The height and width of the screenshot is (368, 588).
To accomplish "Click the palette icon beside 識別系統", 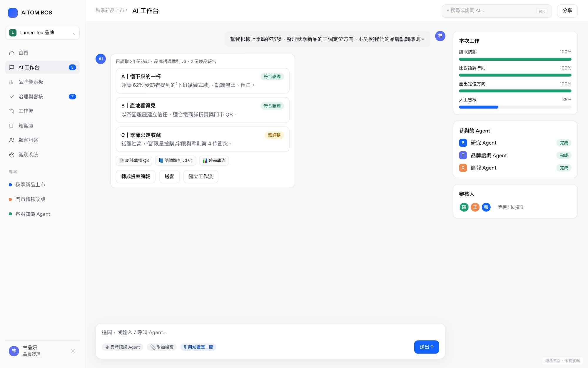I will [x=12, y=155].
